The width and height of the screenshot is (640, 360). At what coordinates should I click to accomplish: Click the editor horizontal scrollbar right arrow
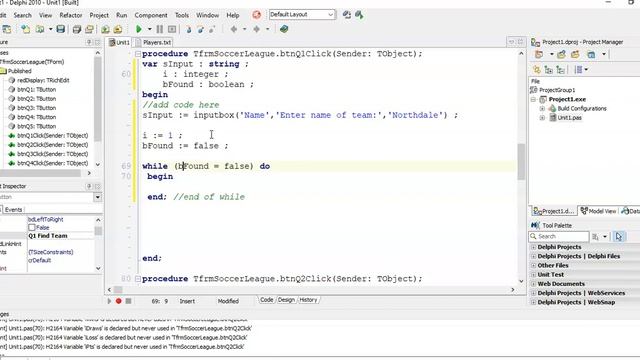click(x=513, y=289)
